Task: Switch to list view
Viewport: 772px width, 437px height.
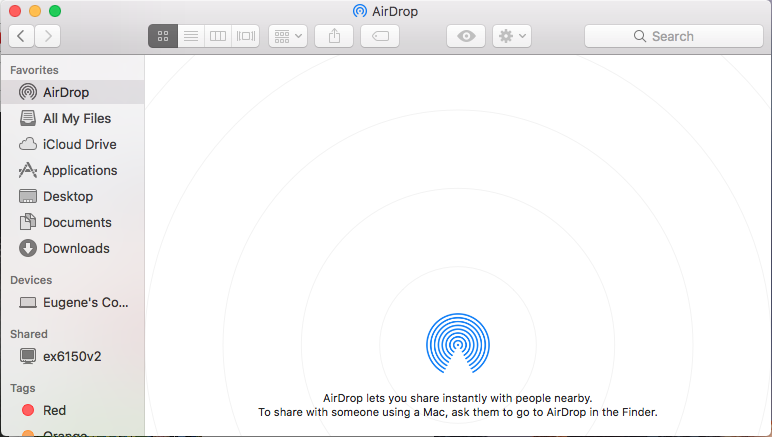Action: 191,36
